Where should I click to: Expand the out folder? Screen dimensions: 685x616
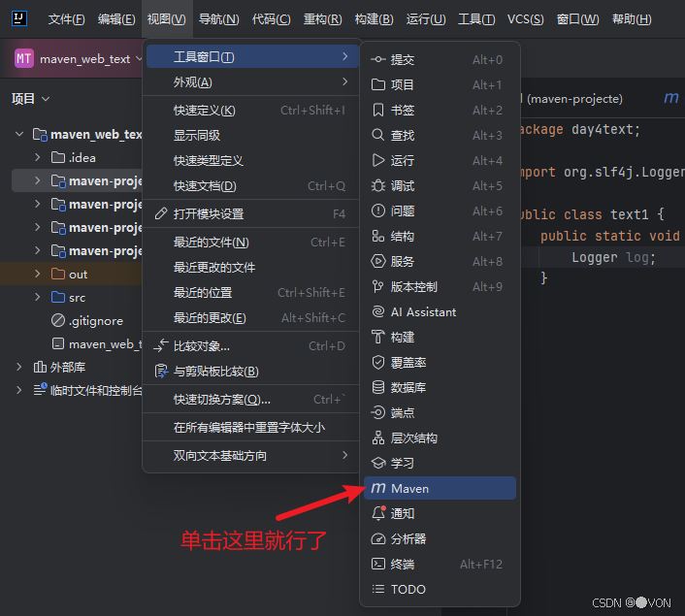click(x=38, y=274)
